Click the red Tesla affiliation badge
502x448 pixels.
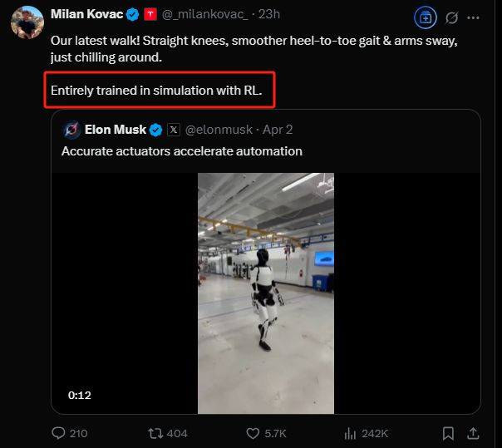(x=150, y=14)
